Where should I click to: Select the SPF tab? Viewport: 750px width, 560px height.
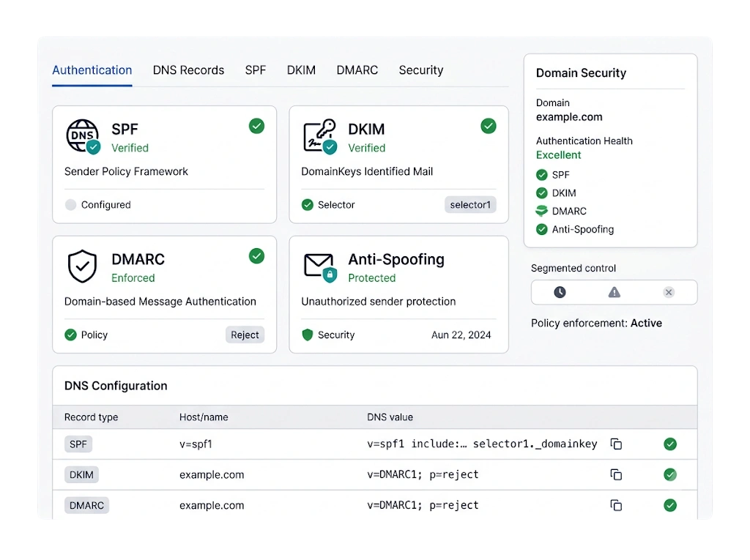pyautogui.click(x=256, y=70)
